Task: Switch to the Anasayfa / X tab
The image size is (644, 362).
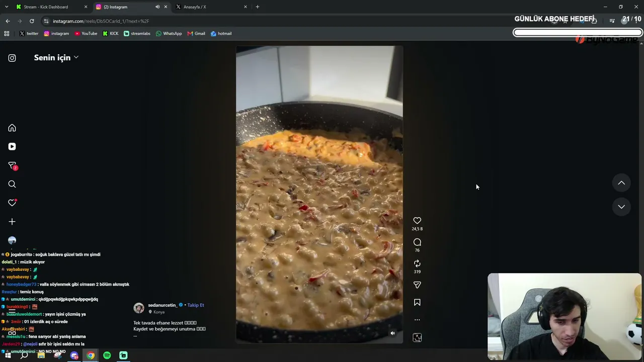Action: coord(211,7)
